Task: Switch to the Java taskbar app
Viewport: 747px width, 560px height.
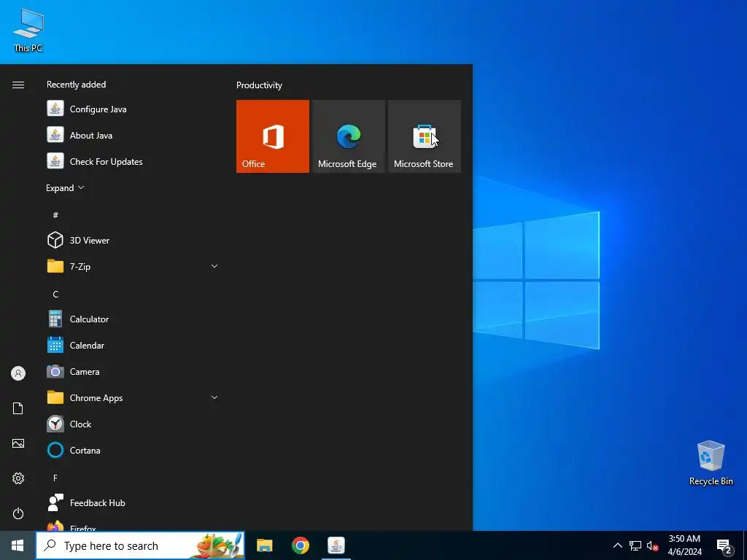Action: point(336,545)
